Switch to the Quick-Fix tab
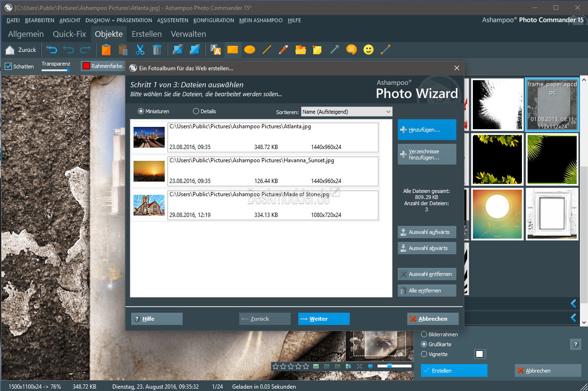Image resolution: width=588 pixels, height=391 pixels. (69, 34)
